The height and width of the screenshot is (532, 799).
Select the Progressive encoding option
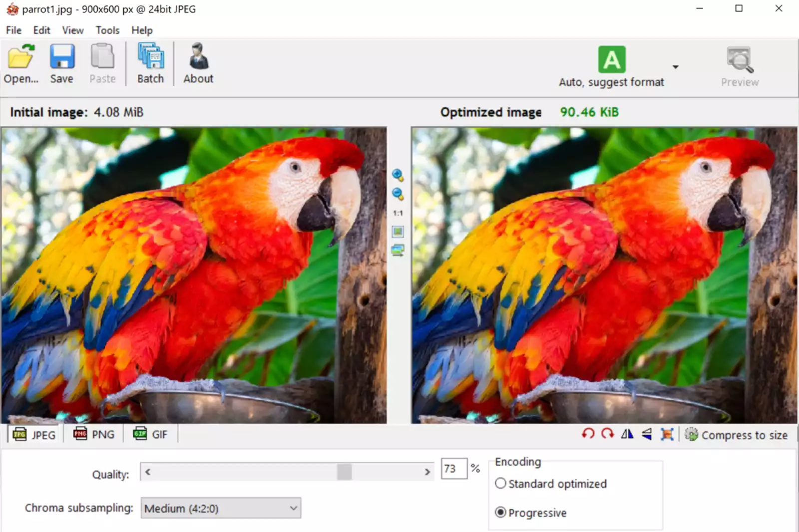coord(500,512)
